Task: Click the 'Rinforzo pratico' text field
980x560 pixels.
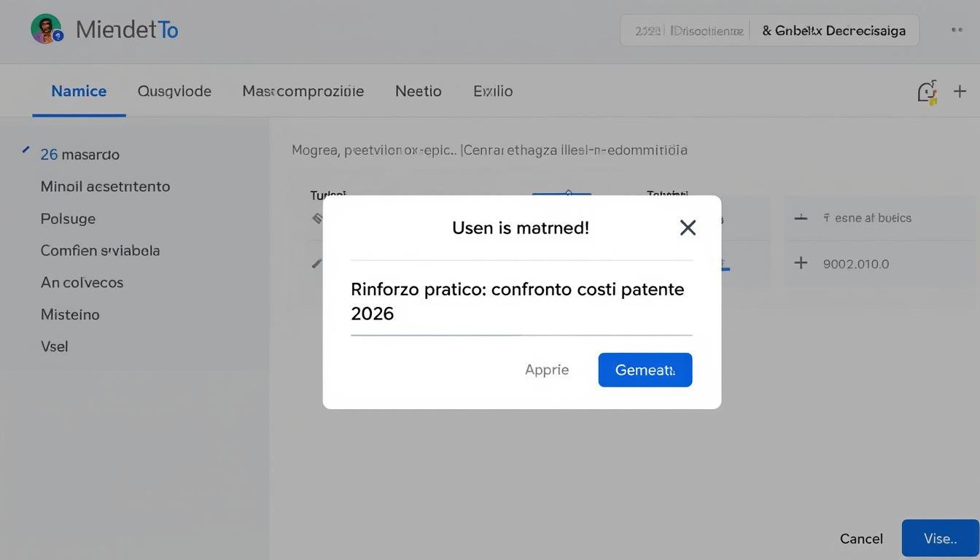Action: (x=521, y=301)
